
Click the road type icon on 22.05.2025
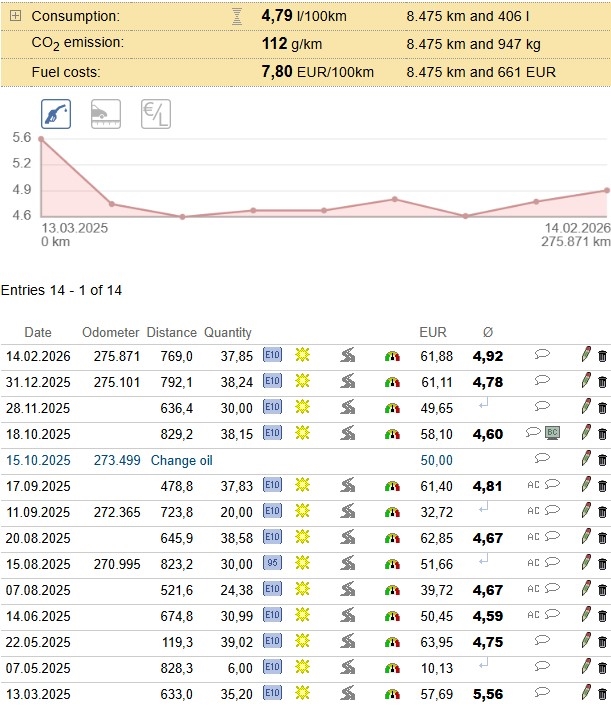[x=347, y=641]
